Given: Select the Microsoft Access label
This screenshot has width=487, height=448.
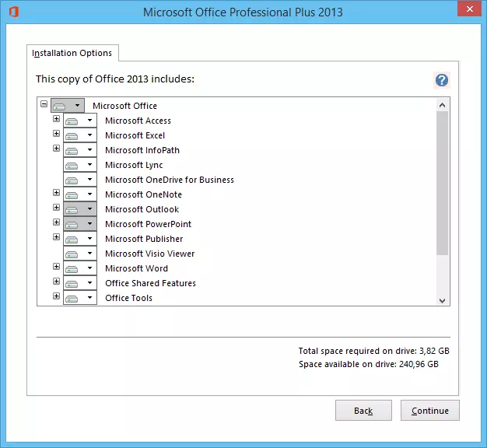Looking at the screenshot, I should pyautogui.click(x=138, y=121).
